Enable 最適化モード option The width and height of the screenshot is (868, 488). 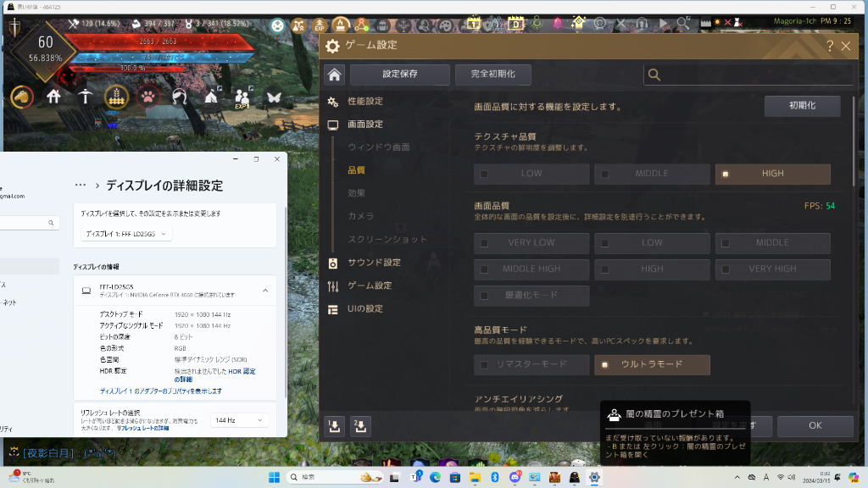pyautogui.click(x=531, y=296)
